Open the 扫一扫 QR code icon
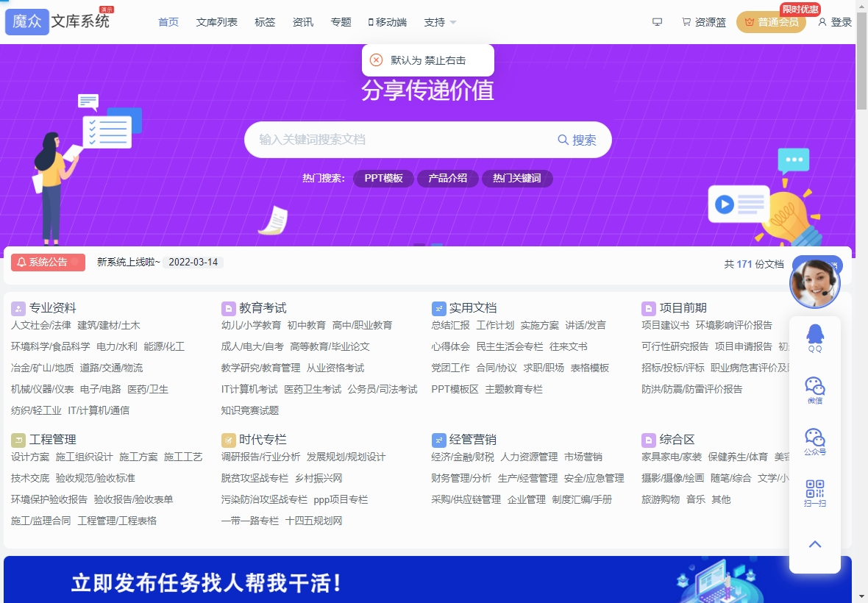Image resolution: width=868 pixels, height=603 pixels. pos(814,493)
